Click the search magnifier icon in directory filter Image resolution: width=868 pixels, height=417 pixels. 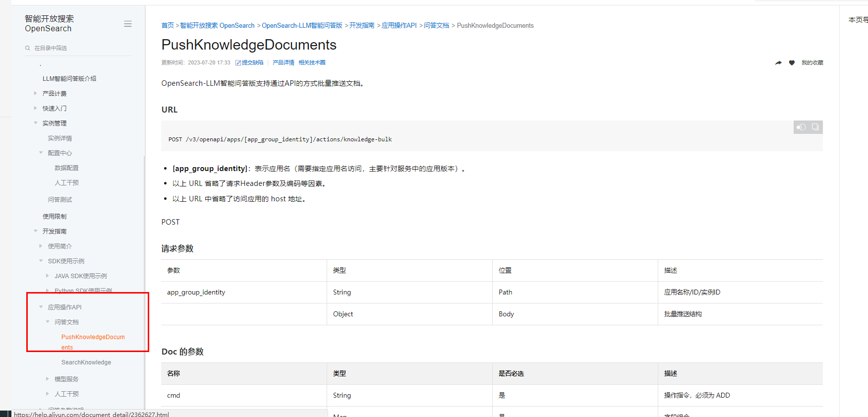point(28,48)
